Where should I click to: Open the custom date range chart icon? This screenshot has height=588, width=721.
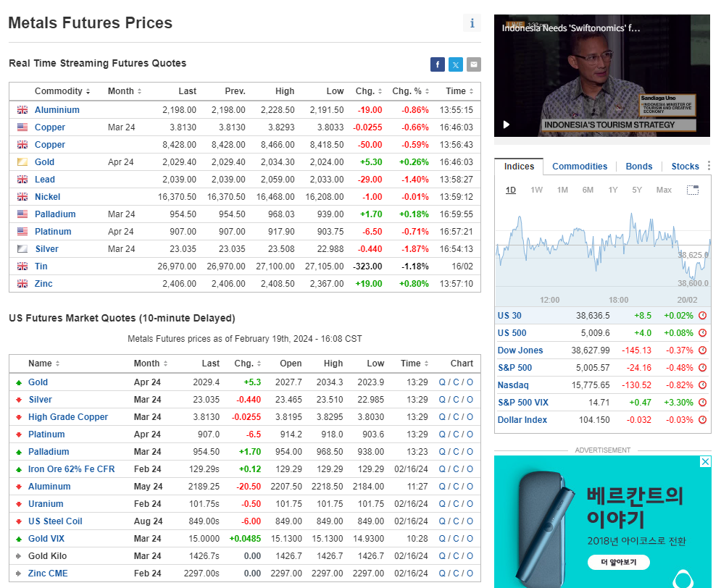click(x=693, y=190)
